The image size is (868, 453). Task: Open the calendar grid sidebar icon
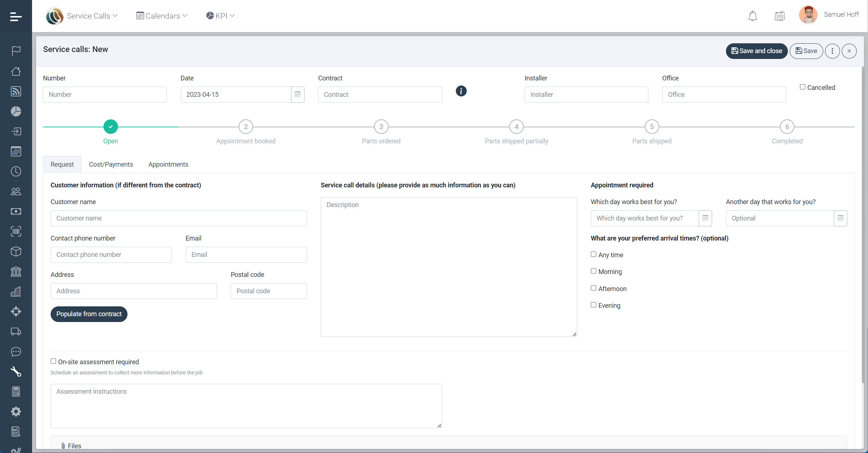point(16,151)
